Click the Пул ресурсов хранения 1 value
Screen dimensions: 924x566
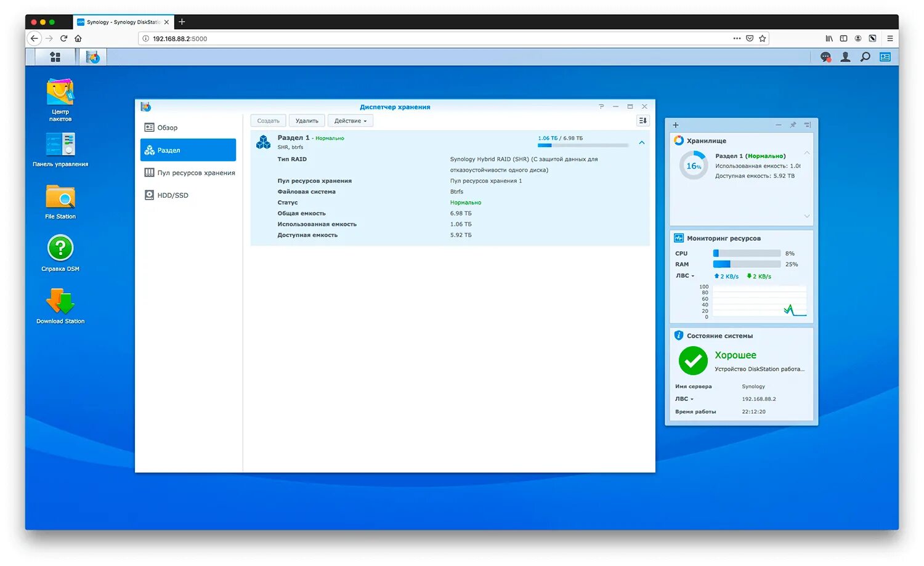(x=486, y=181)
